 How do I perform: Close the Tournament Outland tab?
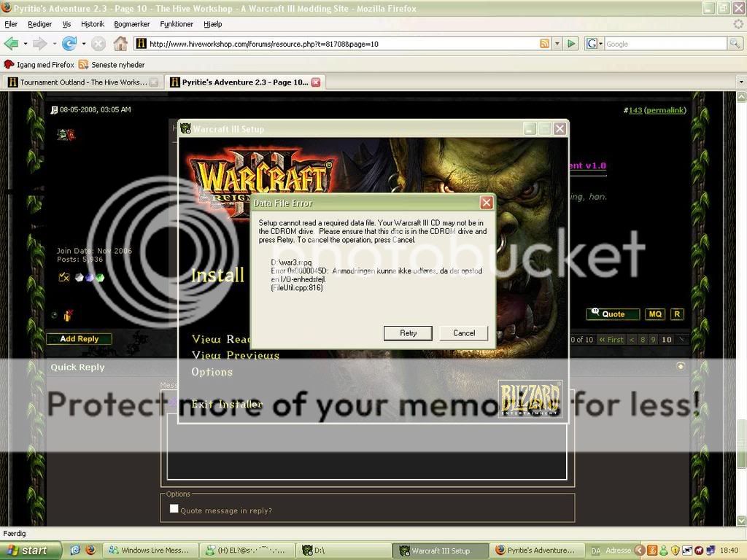pos(153,82)
